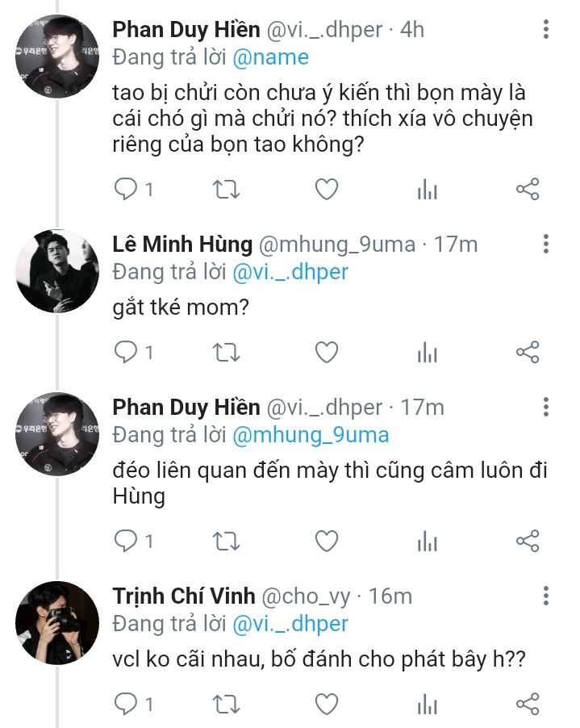Retweet Phan Duy Hiền's first tweet
Screen dimensions: 580x728
tap(225, 190)
